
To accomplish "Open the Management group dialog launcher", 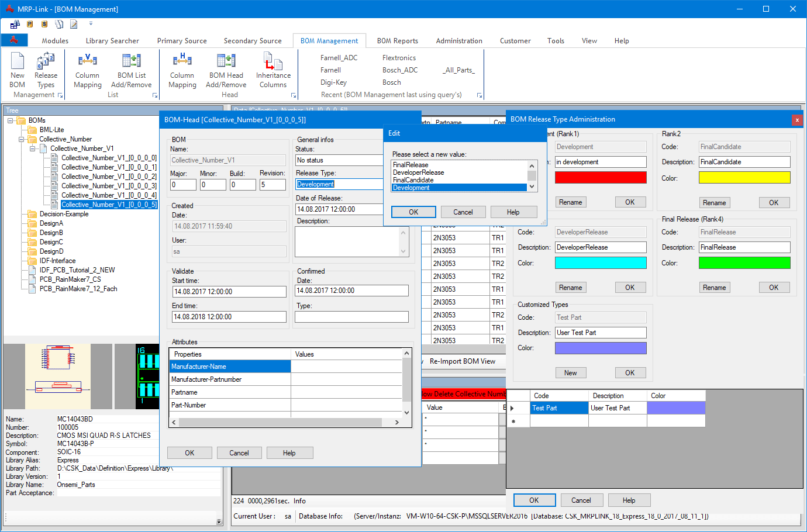I will coord(60,95).
